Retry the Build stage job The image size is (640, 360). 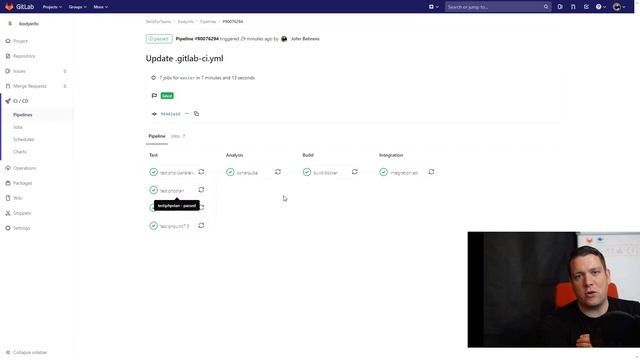[355, 172]
